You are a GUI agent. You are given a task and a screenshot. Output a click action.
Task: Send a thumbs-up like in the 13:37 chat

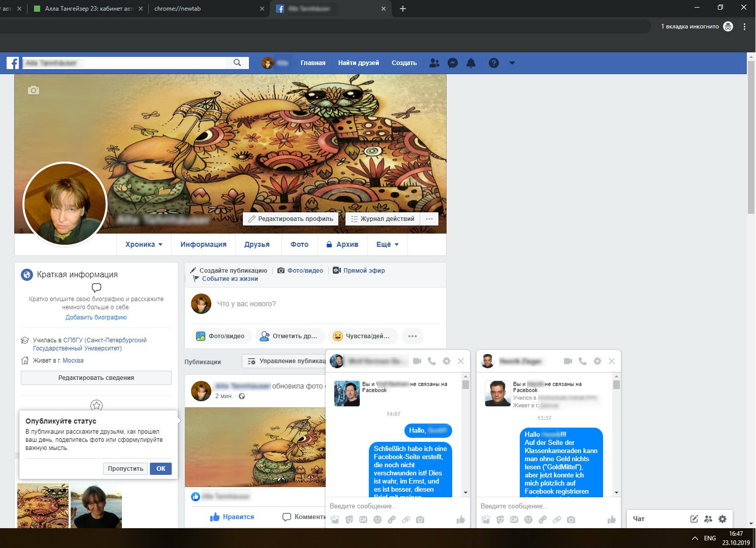(612, 519)
